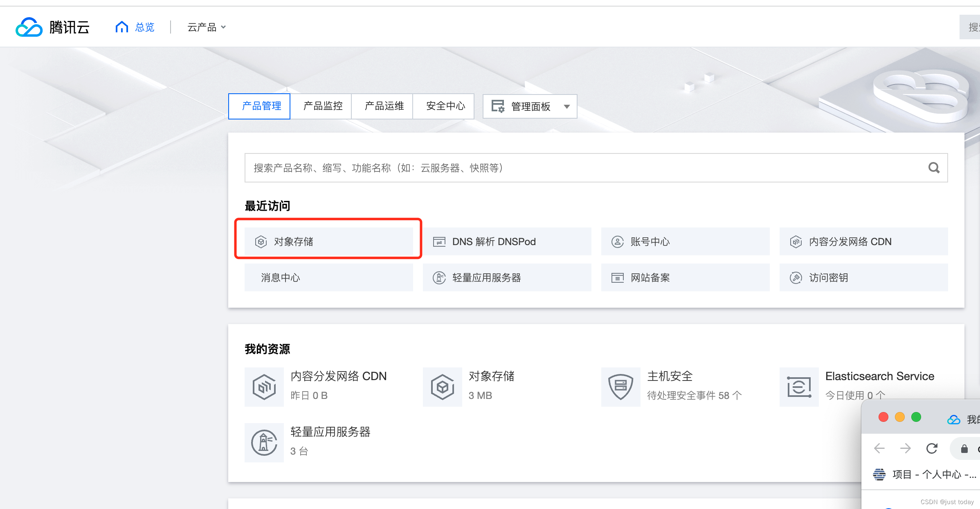980x509 pixels.
Task: Expand the 云产品 dropdown menu
Action: click(x=207, y=27)
